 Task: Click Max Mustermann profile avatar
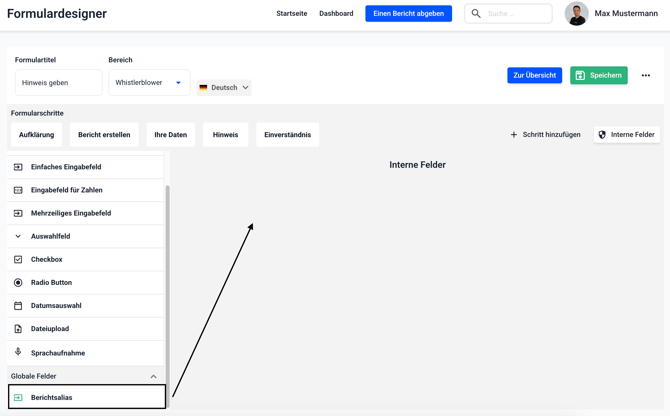(x=576, y=14)
